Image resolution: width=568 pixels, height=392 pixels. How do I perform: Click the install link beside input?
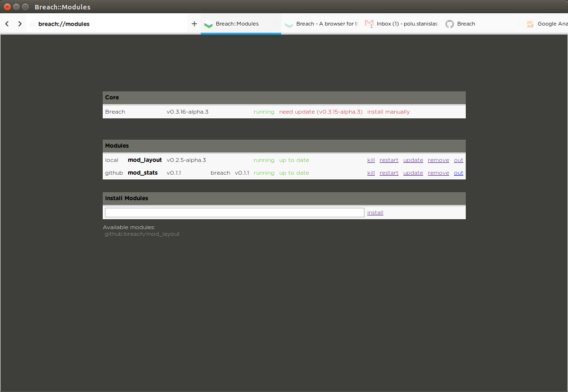pos(375,213)
